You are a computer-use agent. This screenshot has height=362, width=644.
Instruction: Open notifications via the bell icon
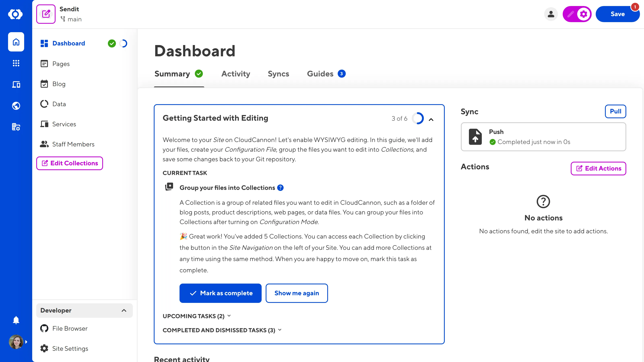[x=16, y=320]
